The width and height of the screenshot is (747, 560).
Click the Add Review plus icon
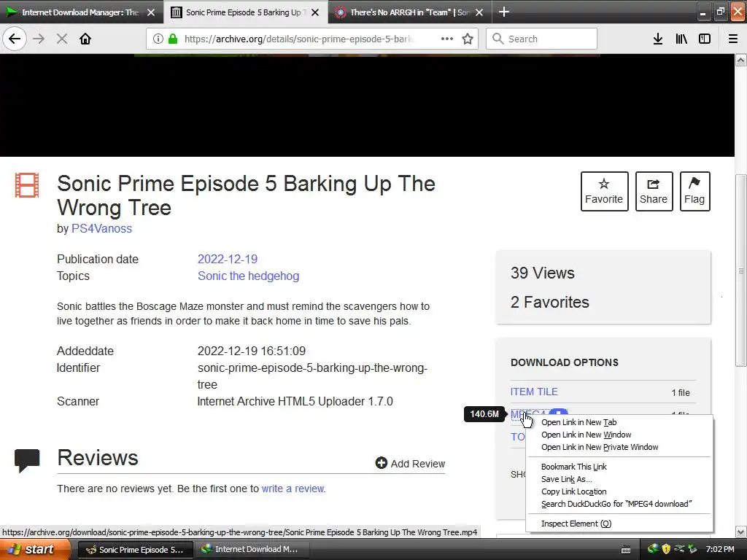381,463
